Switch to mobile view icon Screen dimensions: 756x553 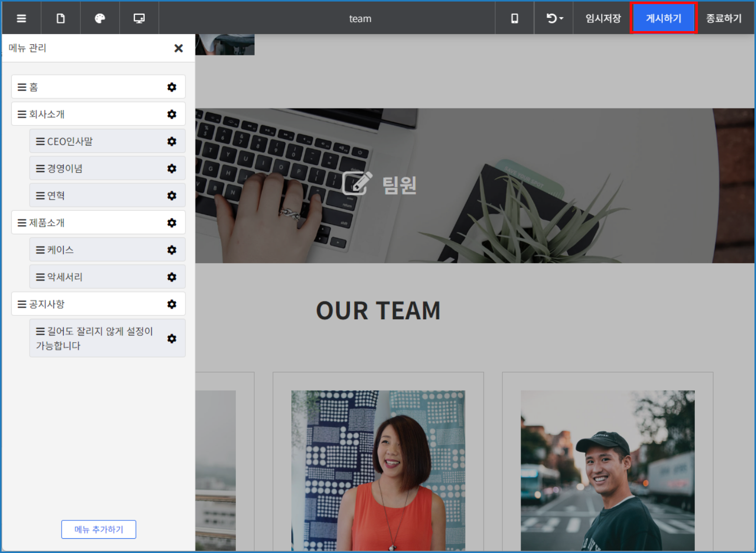515,18
